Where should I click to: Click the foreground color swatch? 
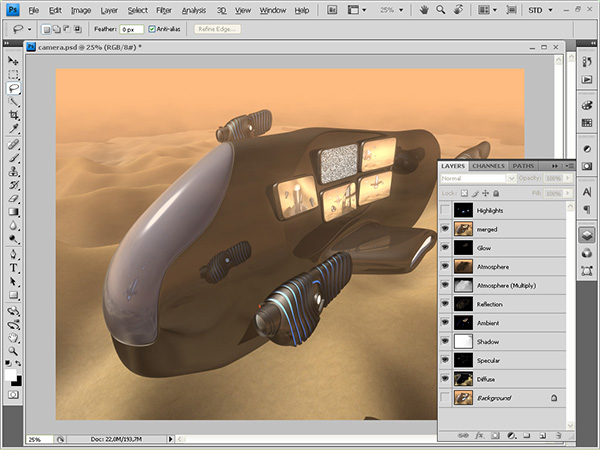pyautogui.click(x=11, y=375)
